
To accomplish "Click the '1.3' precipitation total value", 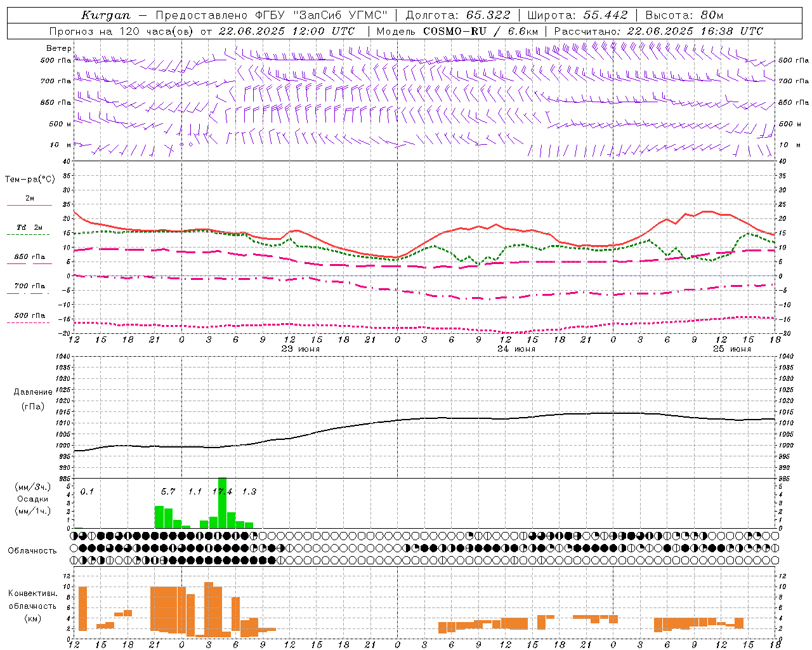I will coord(249,492).
